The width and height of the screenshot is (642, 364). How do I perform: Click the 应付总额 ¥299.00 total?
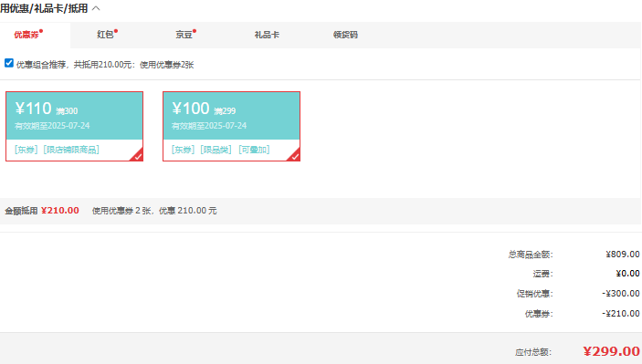click(611, 351)
